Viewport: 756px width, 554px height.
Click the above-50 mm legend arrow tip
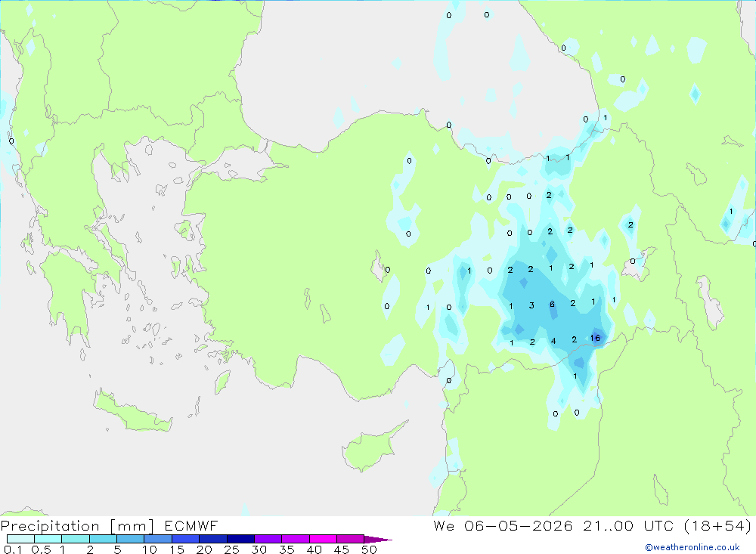378,540
